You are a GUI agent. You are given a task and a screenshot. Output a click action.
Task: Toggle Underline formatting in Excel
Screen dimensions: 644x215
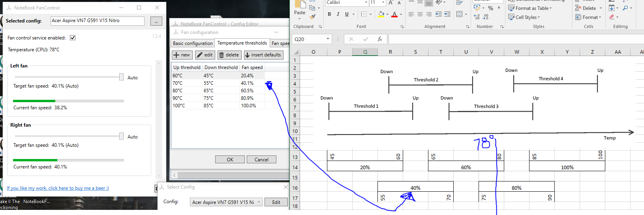(x=347, y=14)
